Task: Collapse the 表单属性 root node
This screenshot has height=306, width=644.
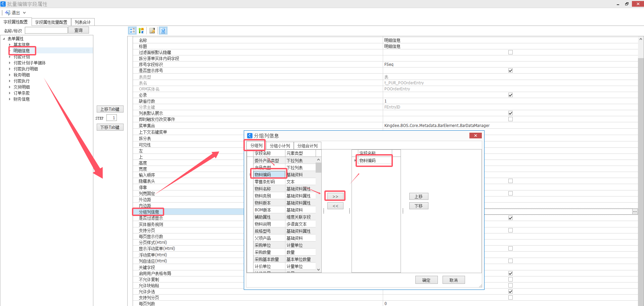Action: 4,39
